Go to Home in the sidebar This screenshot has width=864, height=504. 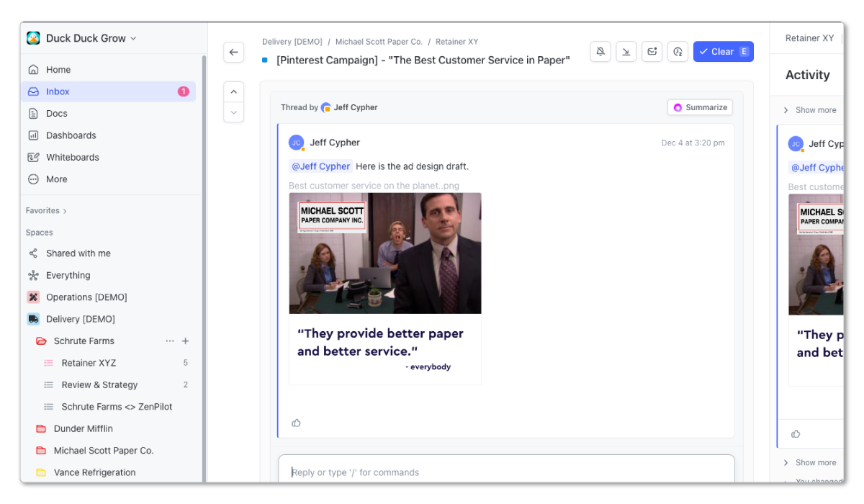pyautogui.click(x=108, y=70)
